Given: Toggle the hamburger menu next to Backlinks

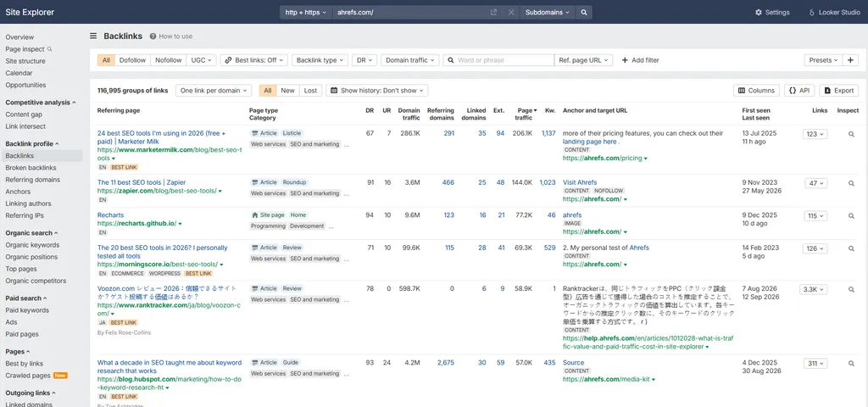Looking at the screenshot, I should pyautogui.click(x=93, y=36).
